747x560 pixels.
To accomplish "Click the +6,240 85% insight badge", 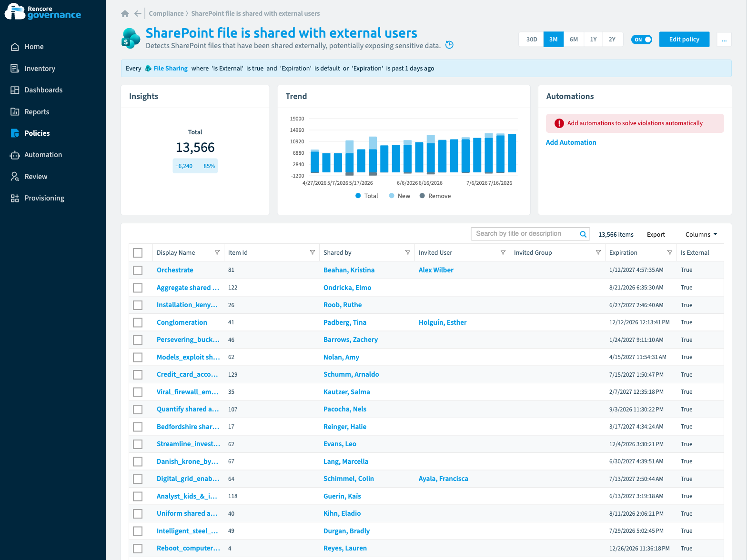I will (195, 166).
